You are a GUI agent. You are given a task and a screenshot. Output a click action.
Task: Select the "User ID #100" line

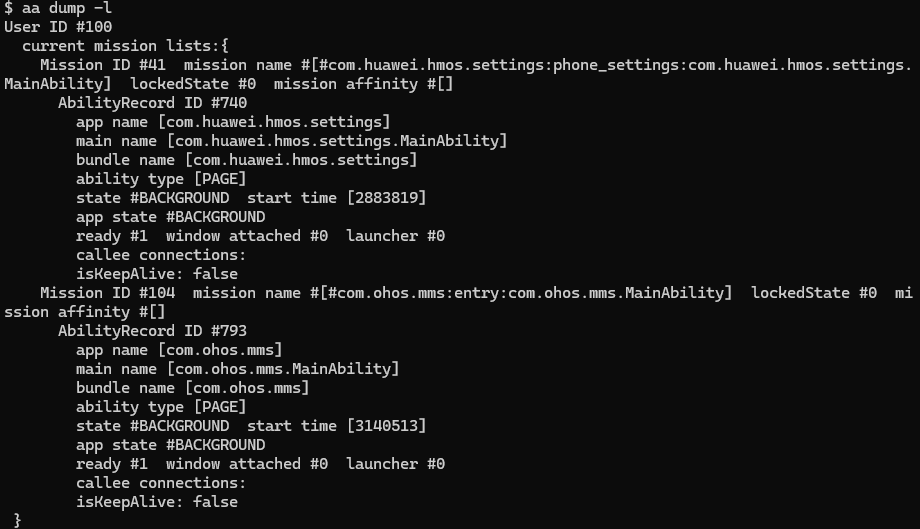click(x=59, y=27)
